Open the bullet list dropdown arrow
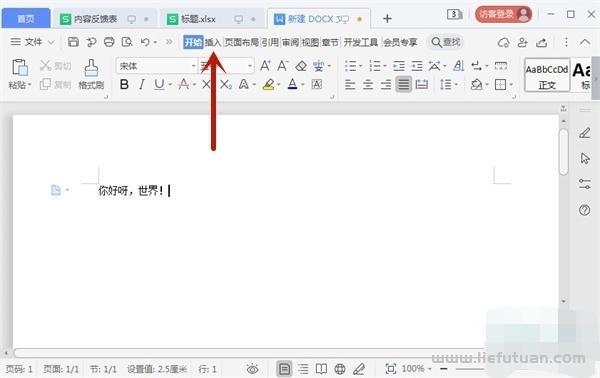The width and height of the screenshot is (600, 378). [360, 66]
